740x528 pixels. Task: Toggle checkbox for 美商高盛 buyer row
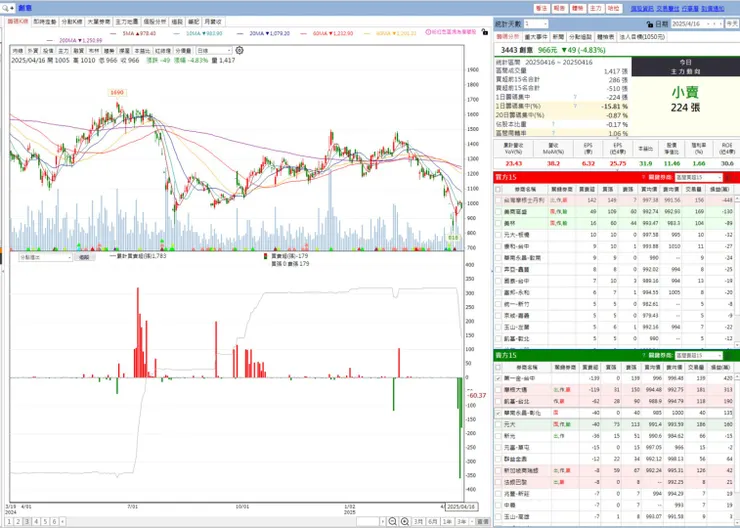click(498, 212)
